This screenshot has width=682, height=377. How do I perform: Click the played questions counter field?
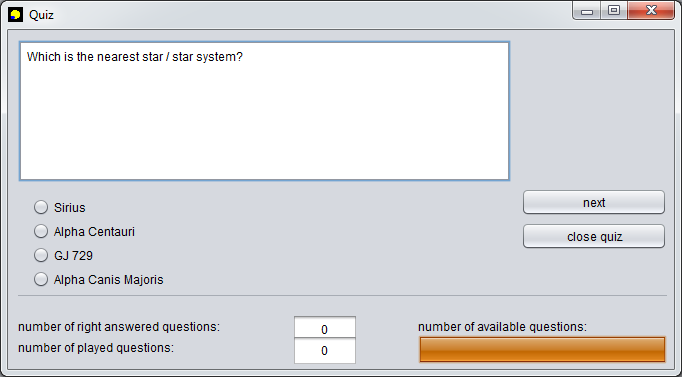click(324, 351)
